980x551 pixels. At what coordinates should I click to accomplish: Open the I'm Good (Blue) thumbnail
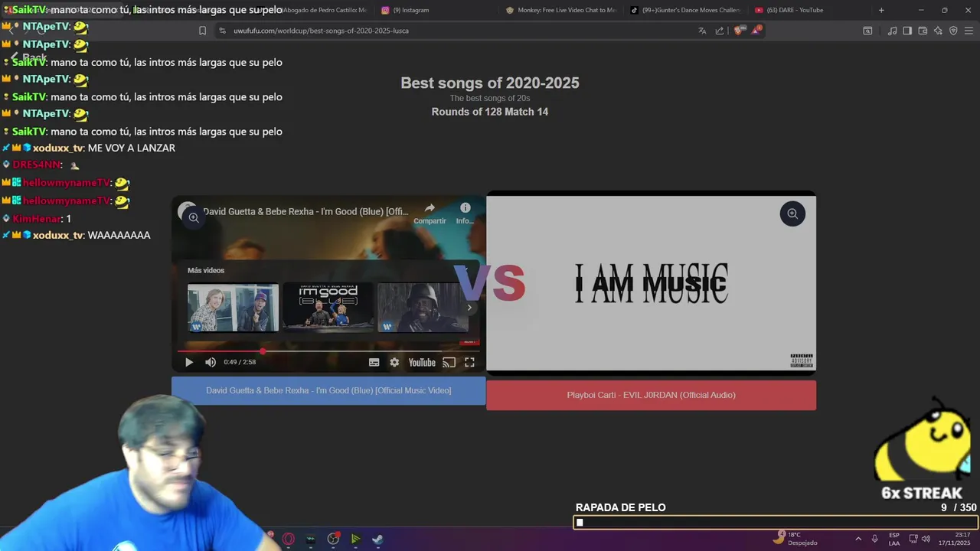pos(328,308)
